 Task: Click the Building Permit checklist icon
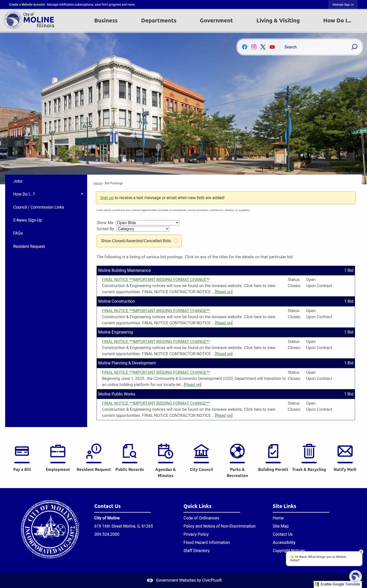click(273, 451)
